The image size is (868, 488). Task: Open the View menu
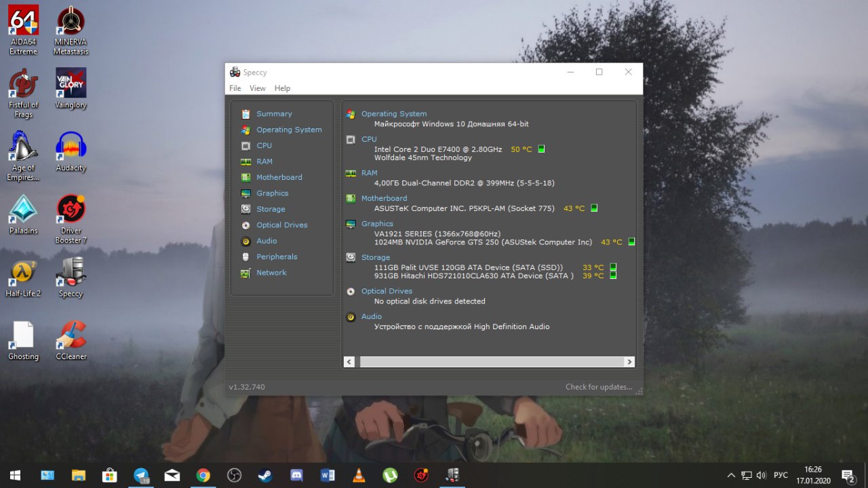point(258,88)
